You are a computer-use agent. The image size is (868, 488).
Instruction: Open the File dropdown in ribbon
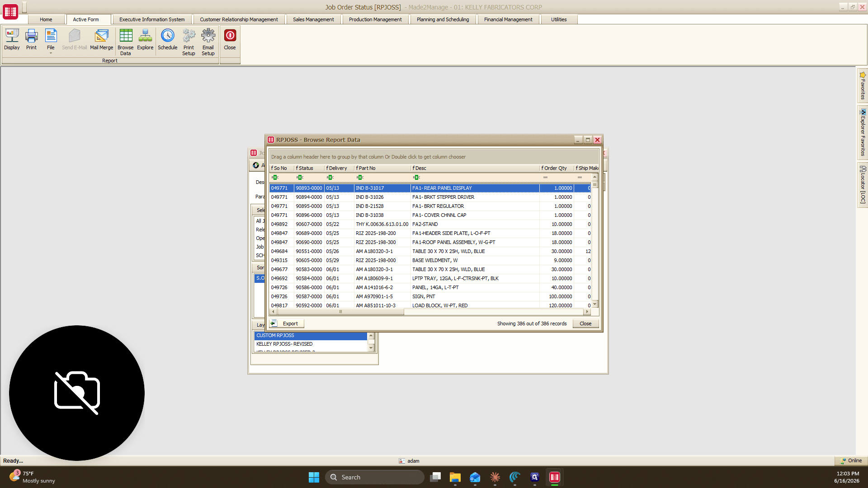click(51, 41)
